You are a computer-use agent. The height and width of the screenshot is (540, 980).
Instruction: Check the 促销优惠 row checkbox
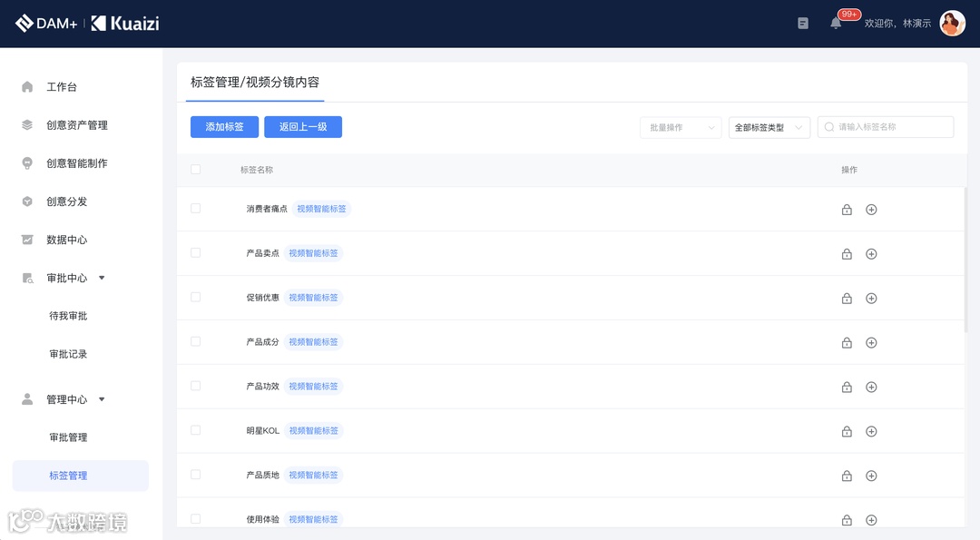pos(196,297)
